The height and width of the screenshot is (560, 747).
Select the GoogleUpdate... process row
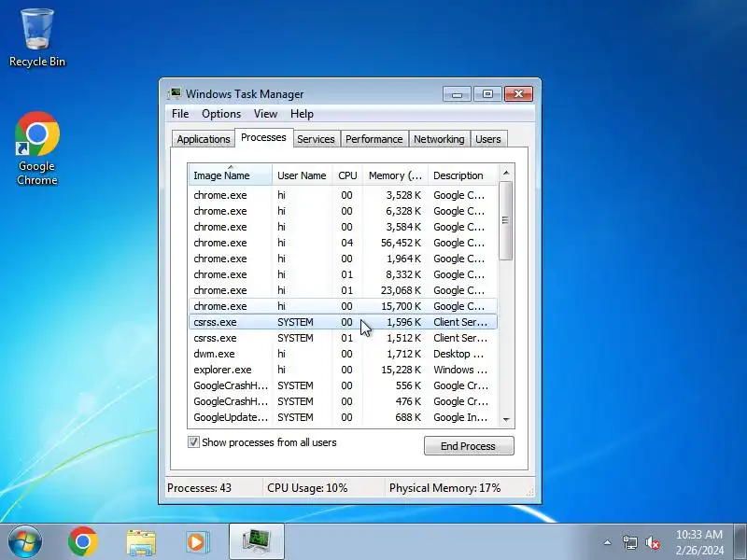click(x=343, y=417)
